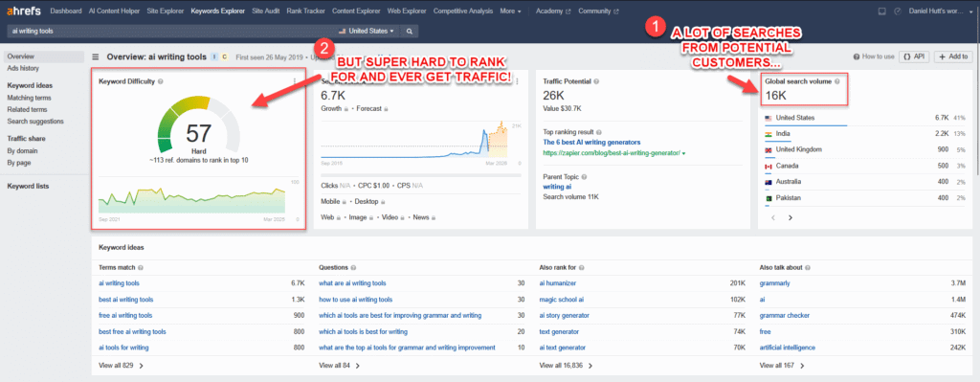Open Academy external link
This screenshot has height=382, width=980.
tap(553, 11)
